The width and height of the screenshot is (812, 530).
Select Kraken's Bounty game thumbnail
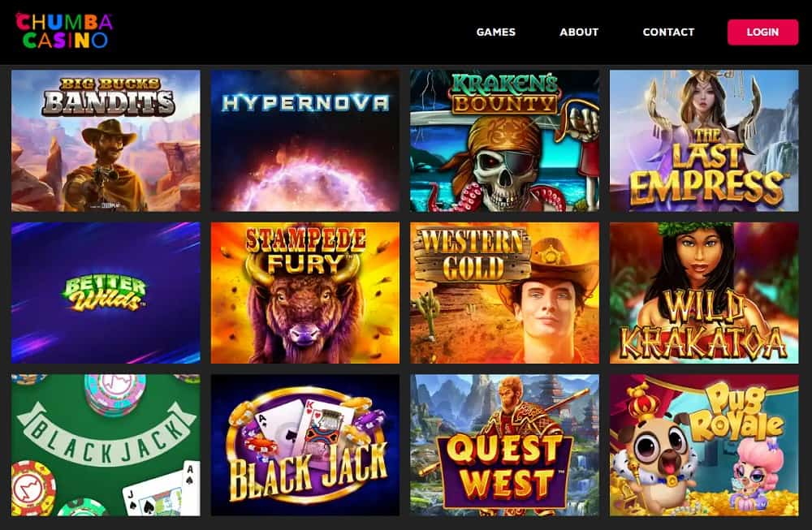[504, 140]
